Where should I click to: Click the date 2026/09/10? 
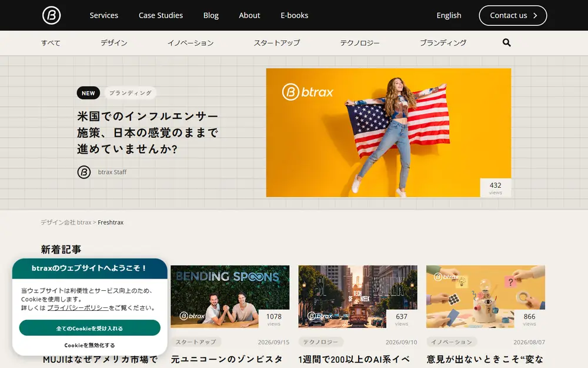pyautogui.click(x=401, y=342)
